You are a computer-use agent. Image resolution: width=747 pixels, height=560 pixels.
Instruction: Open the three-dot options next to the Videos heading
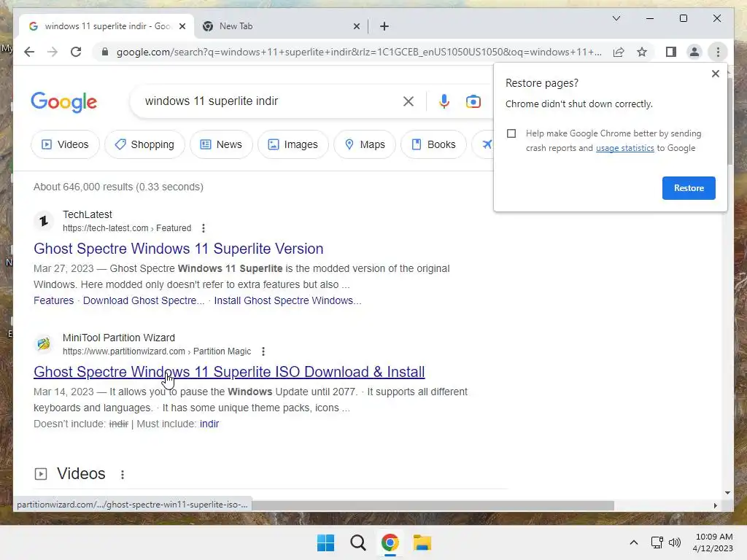tap(123, 474)
